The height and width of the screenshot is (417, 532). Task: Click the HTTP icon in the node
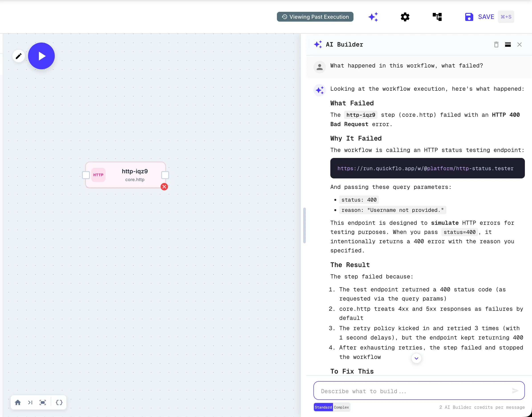[x=98, y=175]
